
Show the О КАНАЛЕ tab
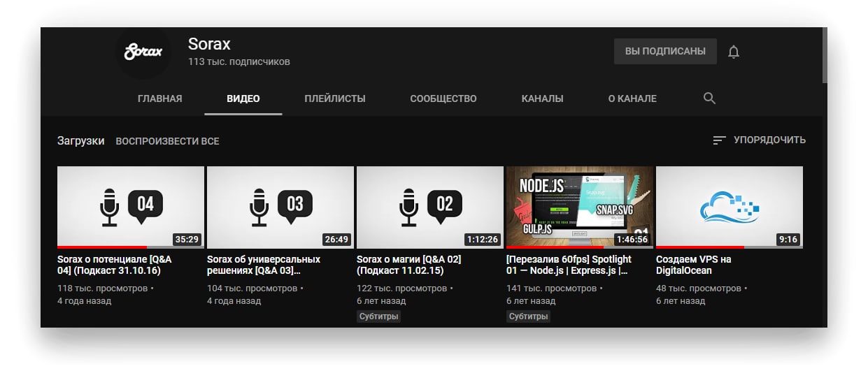point(632,98)
